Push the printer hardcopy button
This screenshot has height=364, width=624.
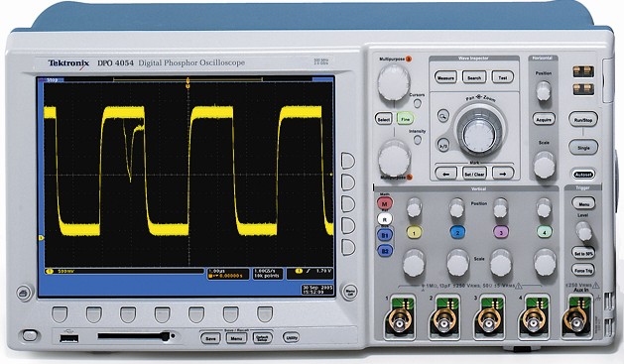click(x=24, y=294)
